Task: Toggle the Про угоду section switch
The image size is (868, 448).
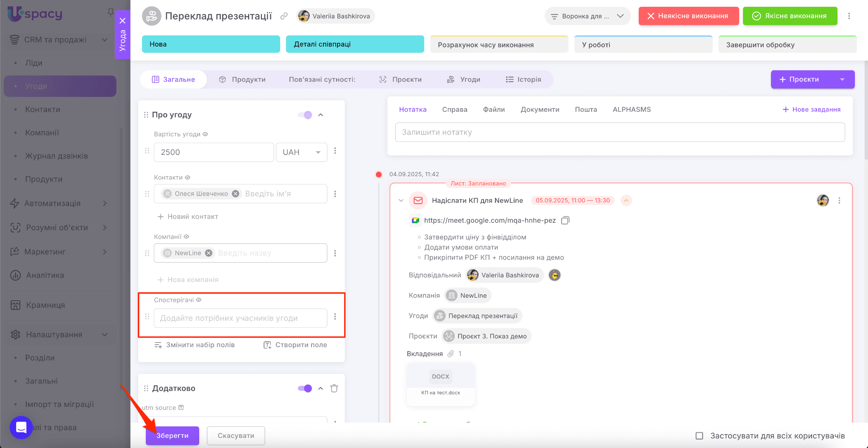Action: pos(305,115)
